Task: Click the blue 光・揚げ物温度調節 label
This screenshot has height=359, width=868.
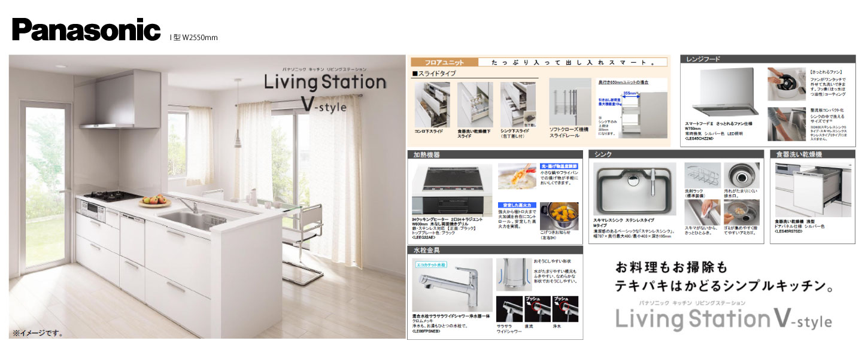Action: [x=559, y=166]
